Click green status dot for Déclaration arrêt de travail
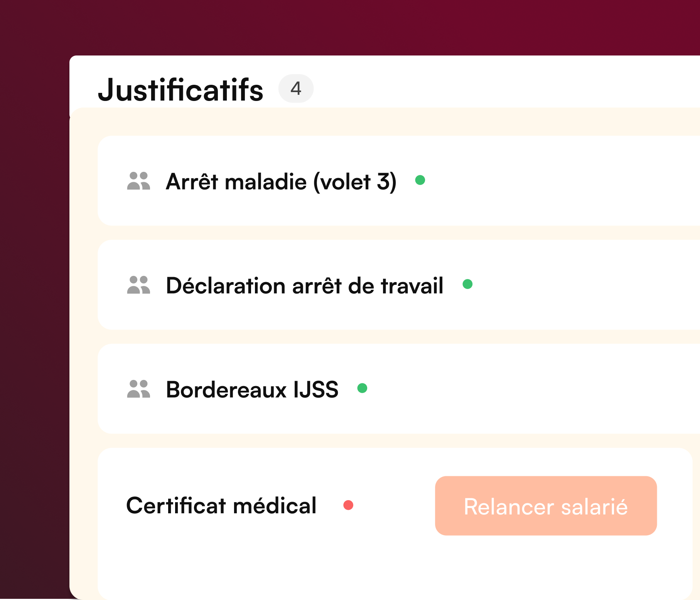 [x=467, y=284]
